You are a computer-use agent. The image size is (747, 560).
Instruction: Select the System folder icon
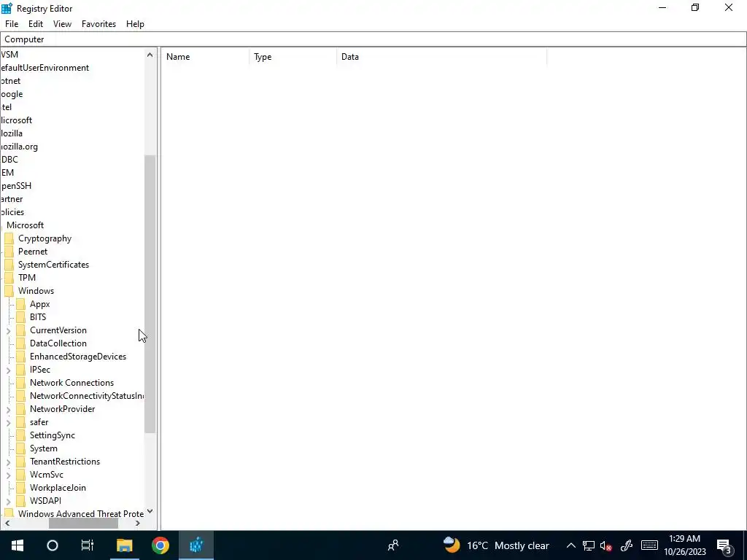[20, 448]
